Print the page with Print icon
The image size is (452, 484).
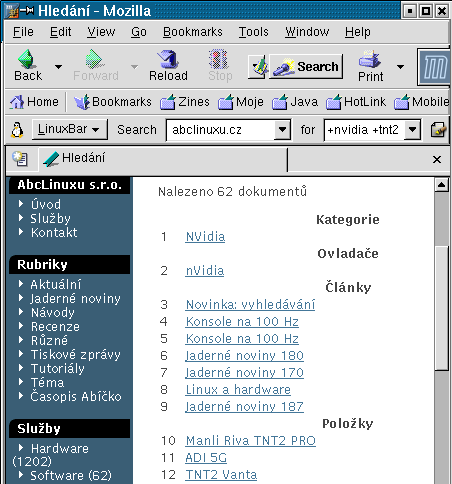coord(370,66)
